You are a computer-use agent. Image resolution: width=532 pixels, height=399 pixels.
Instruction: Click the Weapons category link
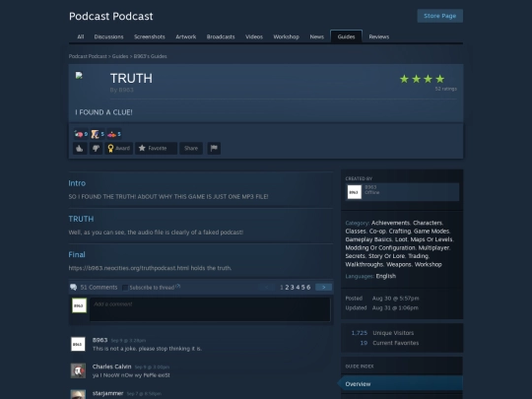[x=399, y=264]
